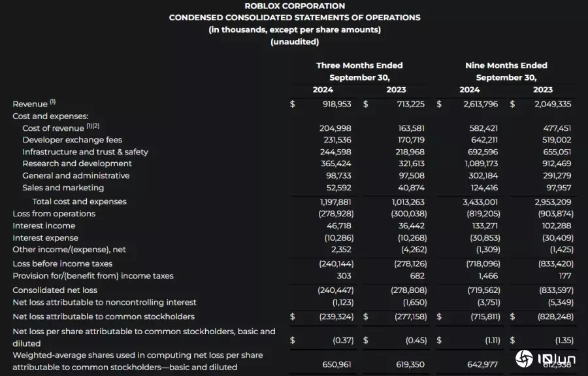The image size is (588, 376).
Task: Click cost of revenue value 204,998
Action: (x=335, y=128)
